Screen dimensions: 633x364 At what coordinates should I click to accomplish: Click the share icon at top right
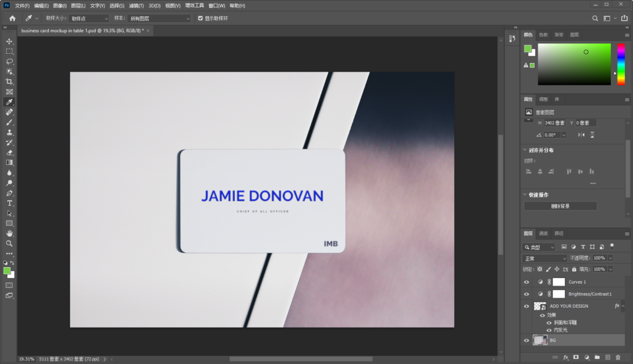pyautogui.click(x=624, y=18)
